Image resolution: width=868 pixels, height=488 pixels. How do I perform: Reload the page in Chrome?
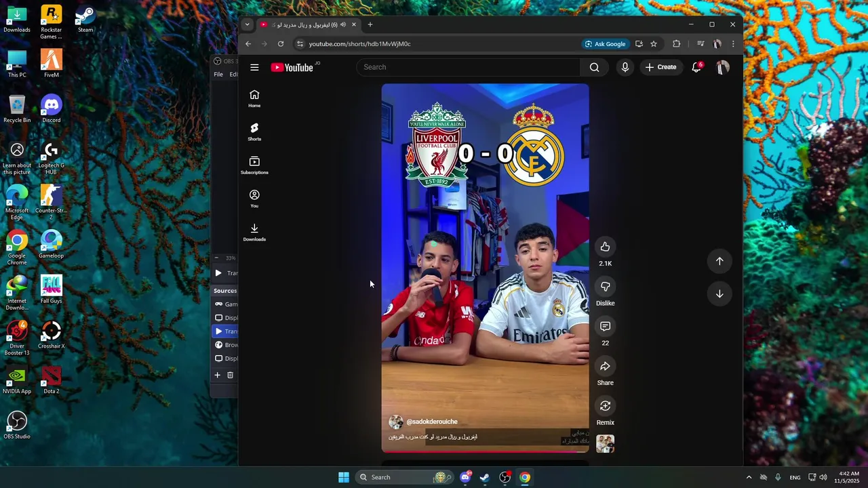pos(281,44)
